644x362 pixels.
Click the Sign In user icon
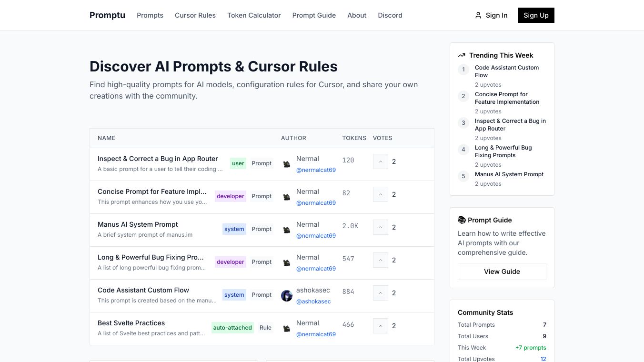478,15
